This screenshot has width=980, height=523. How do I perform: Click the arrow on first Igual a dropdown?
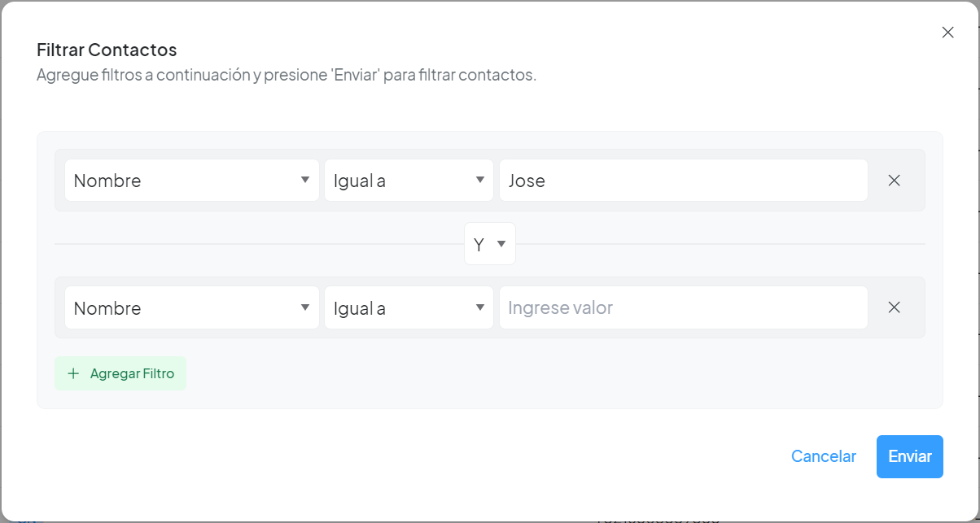click(480, 180)
